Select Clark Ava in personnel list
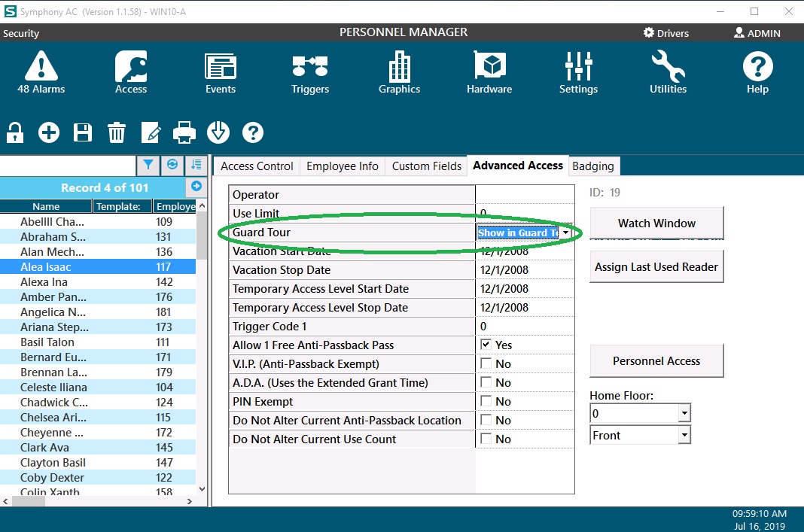804x532 pixels. (x=98, y=448)
